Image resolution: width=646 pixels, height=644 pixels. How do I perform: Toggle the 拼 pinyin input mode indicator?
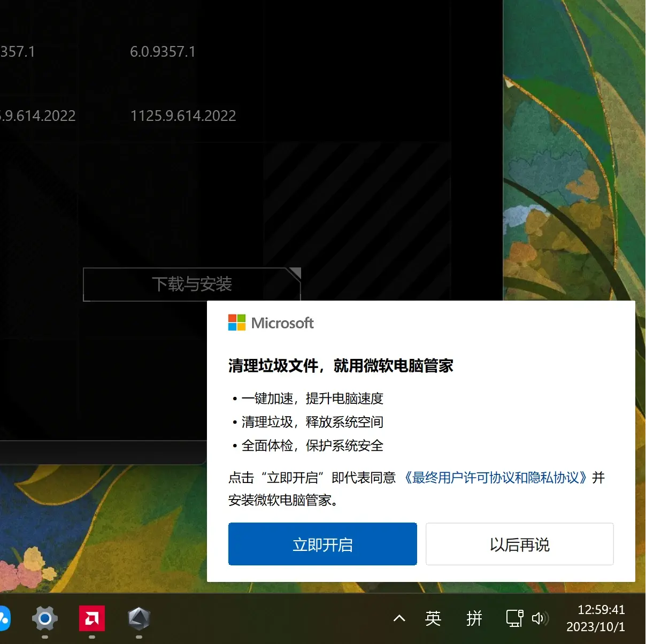click(x=474, y=619)
